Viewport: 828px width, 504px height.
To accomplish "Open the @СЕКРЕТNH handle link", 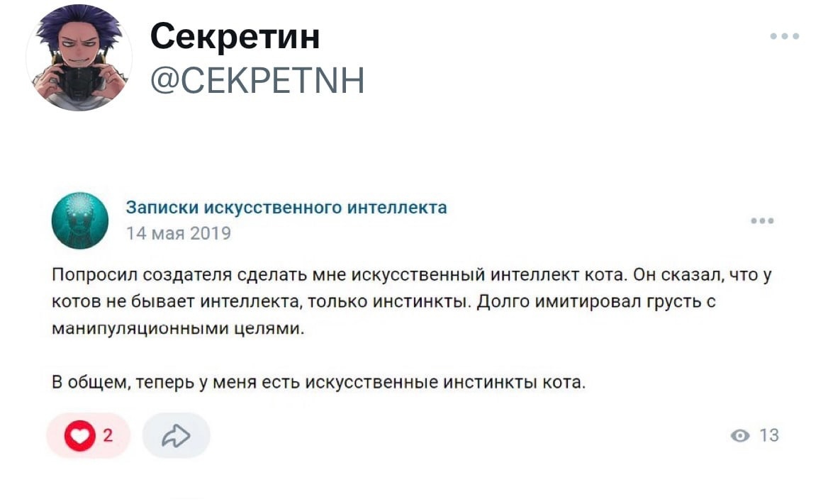I will [x=257, y=80].
